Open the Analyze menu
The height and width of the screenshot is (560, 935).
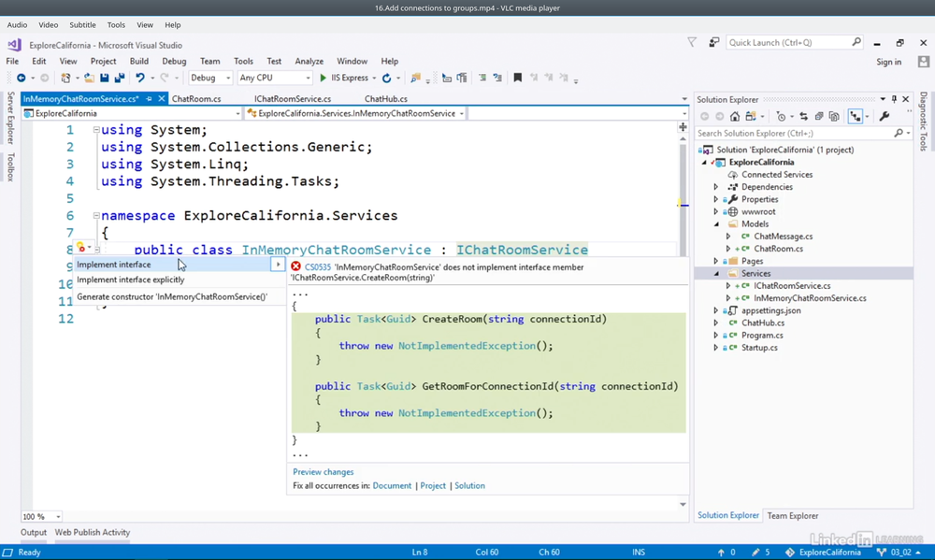point(309,62)
